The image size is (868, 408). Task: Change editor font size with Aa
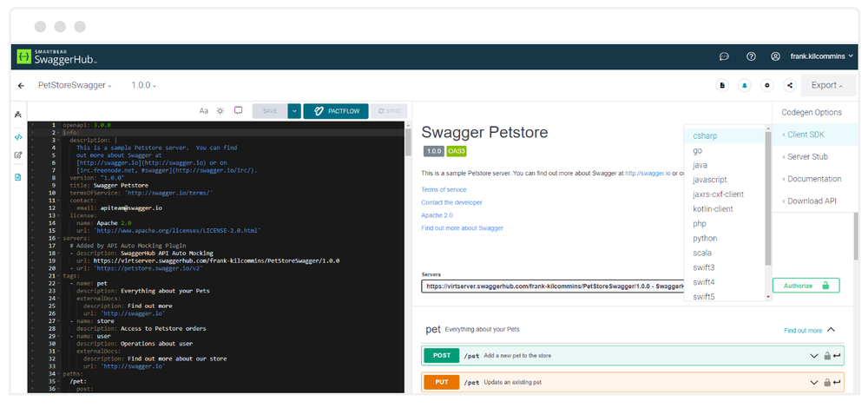(204, 111)
